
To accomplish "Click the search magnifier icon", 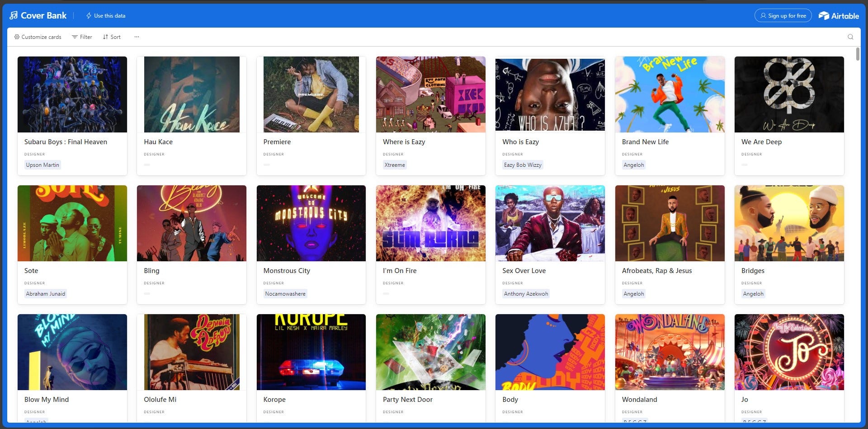I will coord(850,37).
